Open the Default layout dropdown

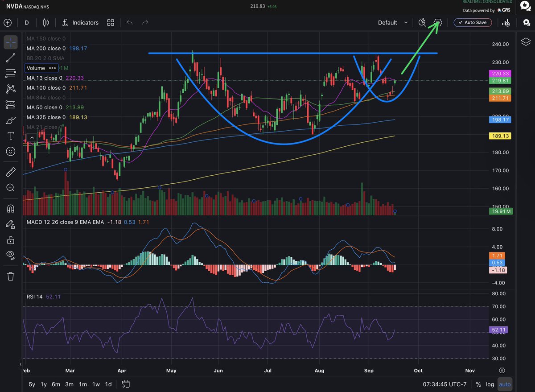[x=393, y=23]
